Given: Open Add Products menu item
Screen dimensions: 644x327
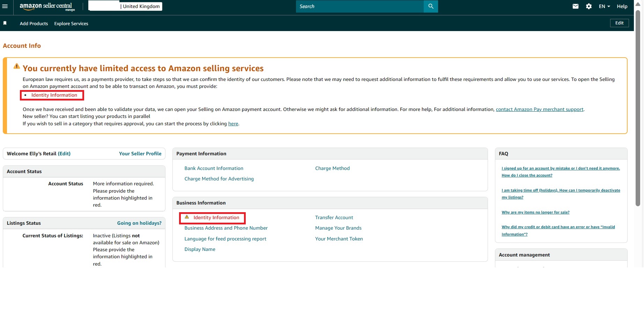Looking at the screenshot, I should tap(34, 23).
